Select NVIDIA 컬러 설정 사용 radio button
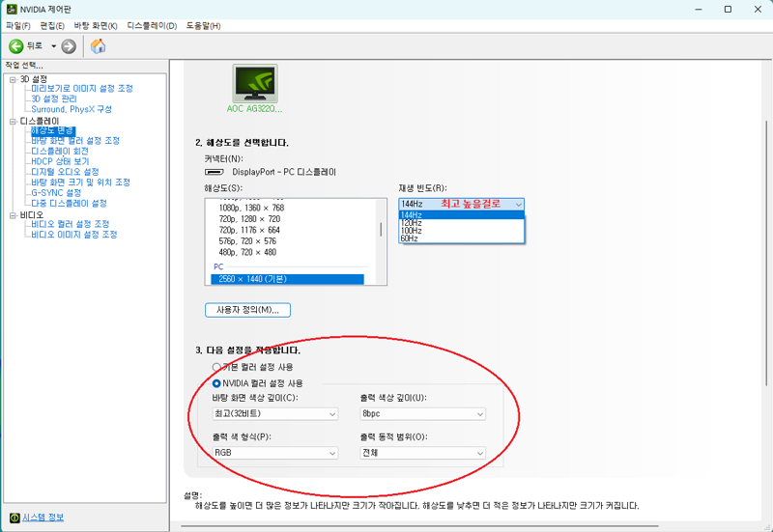Viewport: 773px width, 532px height. (216, 383)
